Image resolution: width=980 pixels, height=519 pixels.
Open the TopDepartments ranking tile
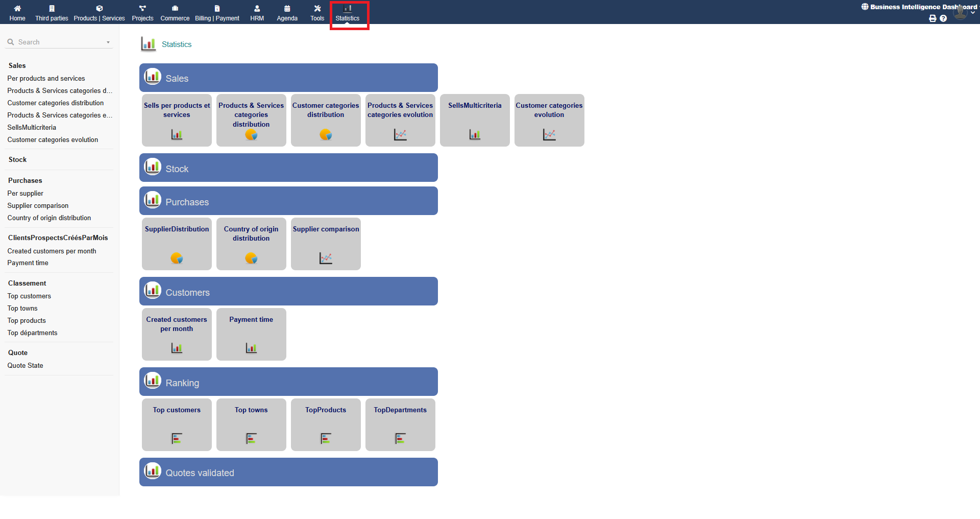400,424
